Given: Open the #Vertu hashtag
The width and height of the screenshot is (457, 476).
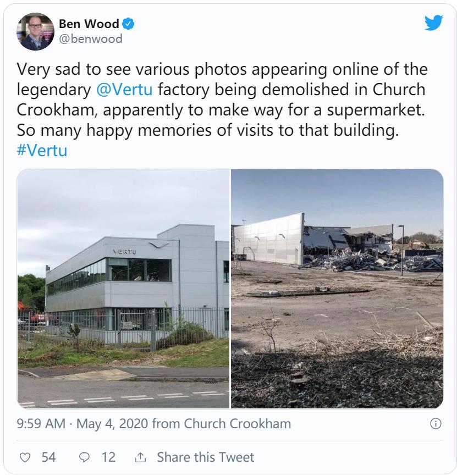Looking at the screenshot, I should coord(42,150).
